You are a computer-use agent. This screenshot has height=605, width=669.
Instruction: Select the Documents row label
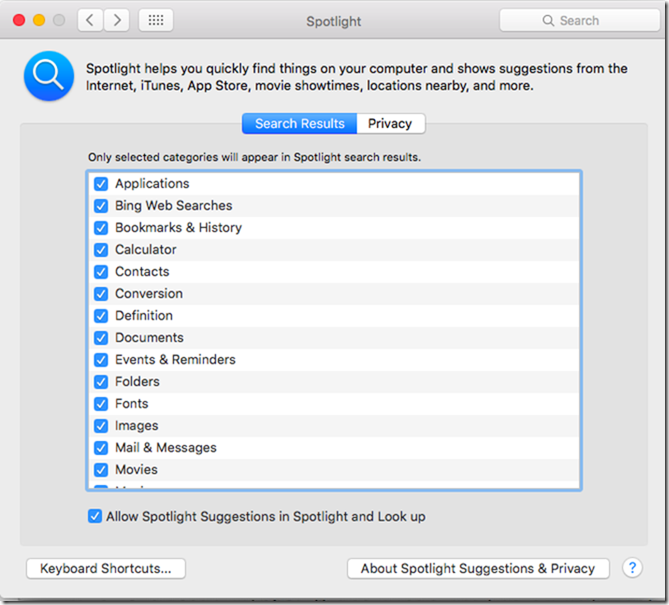tap(149, 337)
